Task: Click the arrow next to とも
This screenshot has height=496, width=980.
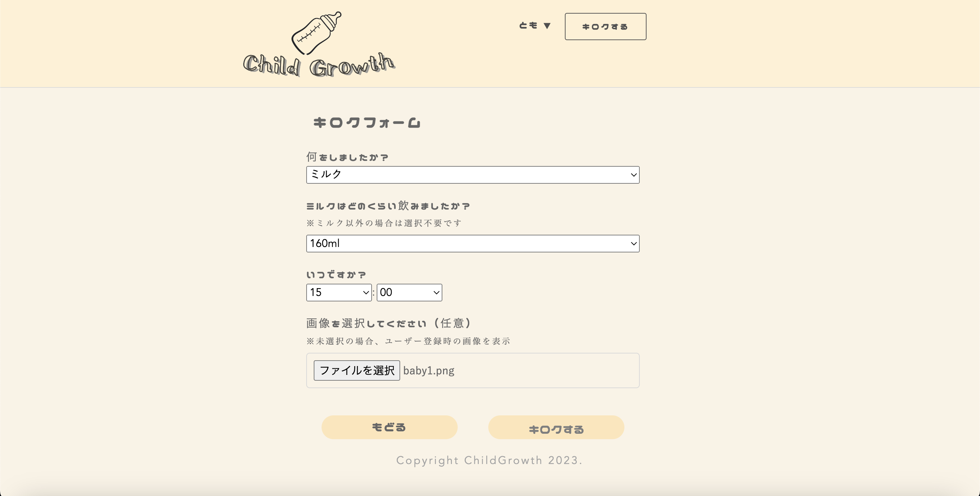Action: [547, 25]
